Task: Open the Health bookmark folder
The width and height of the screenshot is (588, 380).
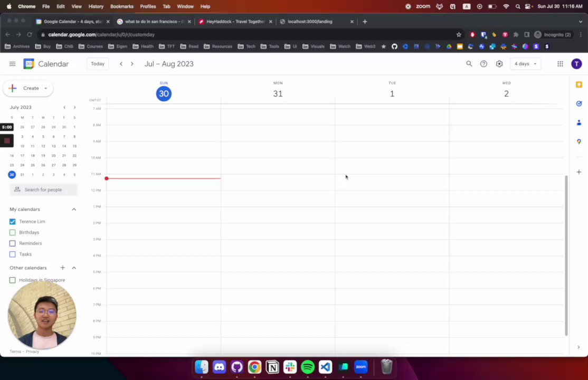Action: tap(143, 46)
